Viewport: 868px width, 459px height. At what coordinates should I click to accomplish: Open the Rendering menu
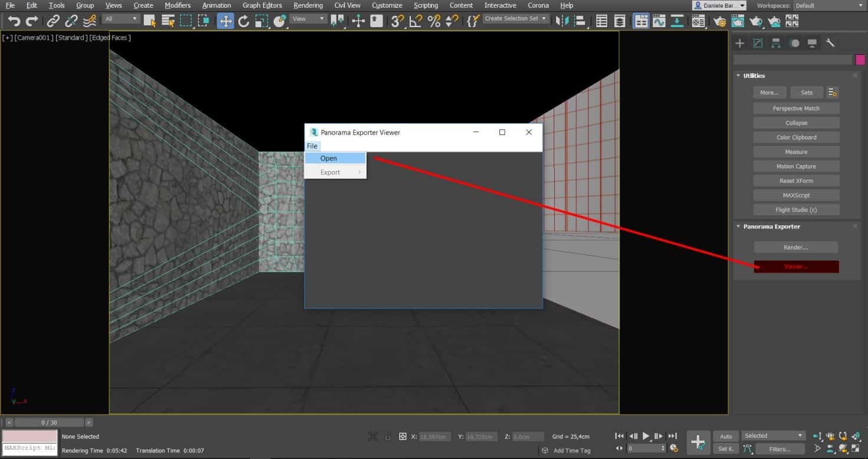tap(307, 5)
